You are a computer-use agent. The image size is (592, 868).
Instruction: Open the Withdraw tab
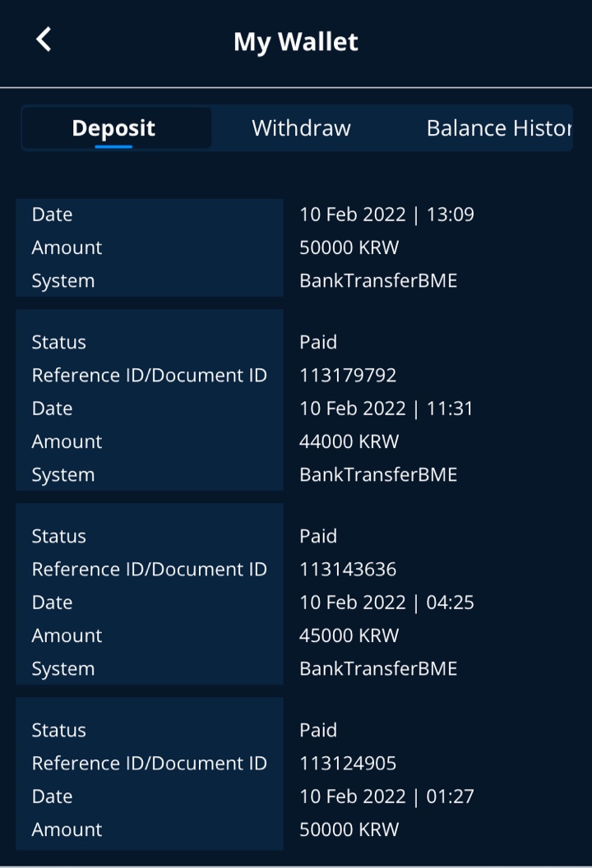301,128
